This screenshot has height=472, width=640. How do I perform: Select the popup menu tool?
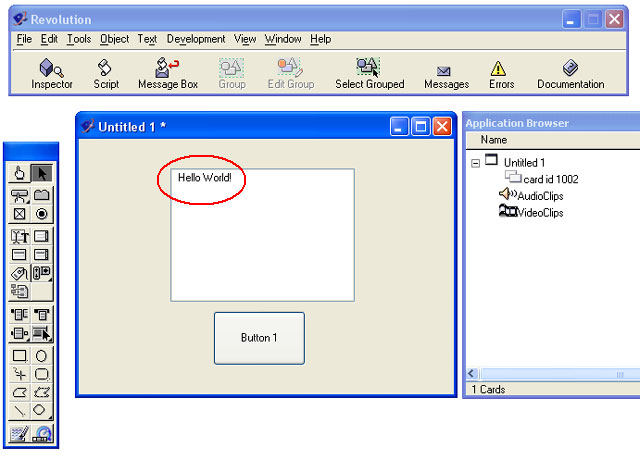(x=42, y=315)
